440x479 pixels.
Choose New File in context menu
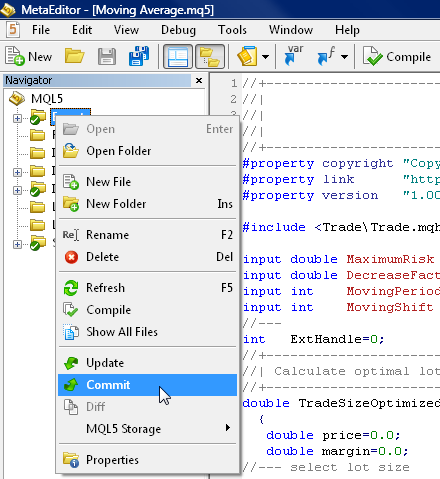147,182
